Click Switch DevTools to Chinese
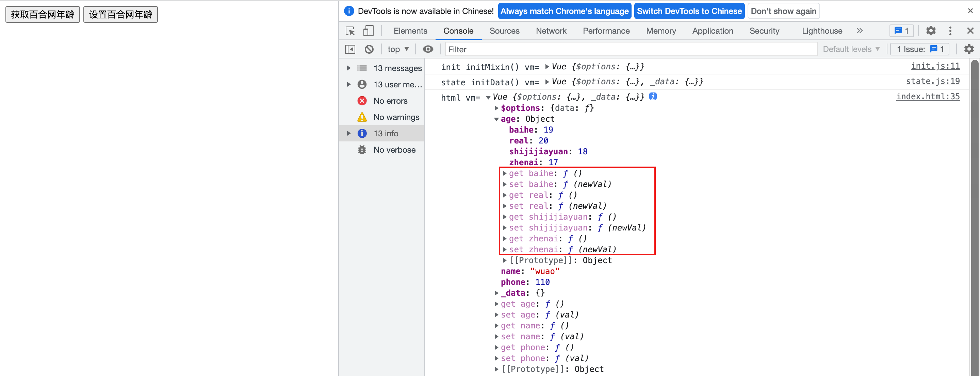The height and width of the screenshot is (376, 980). (689, 11)
